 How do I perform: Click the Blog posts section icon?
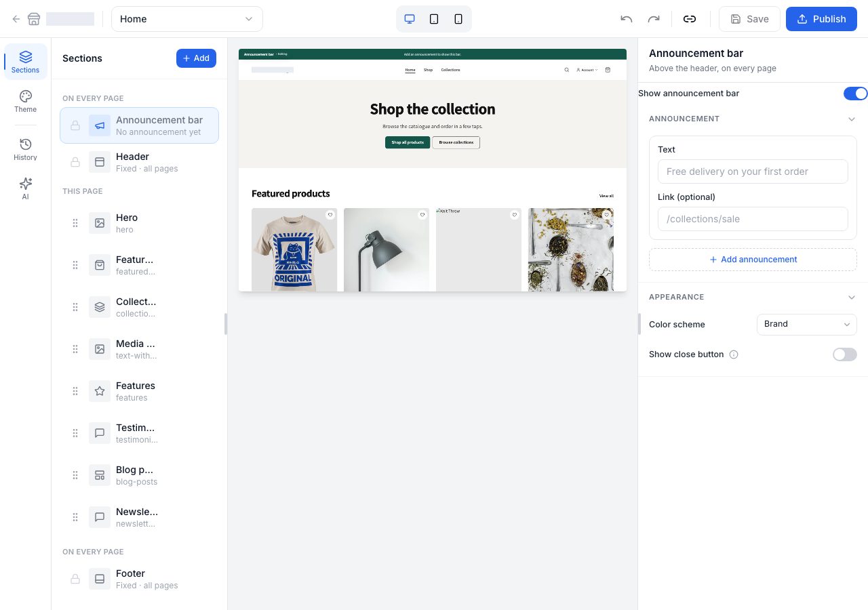100,475
